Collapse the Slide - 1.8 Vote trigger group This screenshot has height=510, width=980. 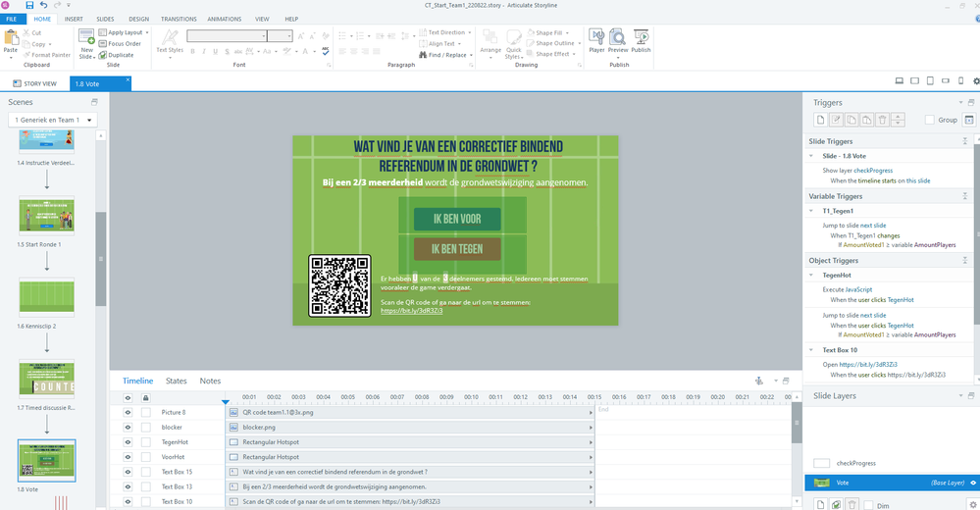click(x=813, y=157)
